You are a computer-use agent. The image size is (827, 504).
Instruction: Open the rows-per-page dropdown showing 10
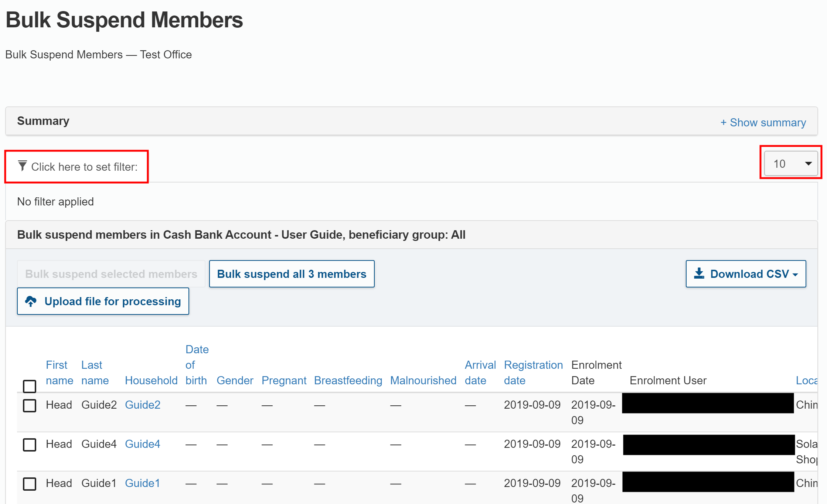click(790, 164)
